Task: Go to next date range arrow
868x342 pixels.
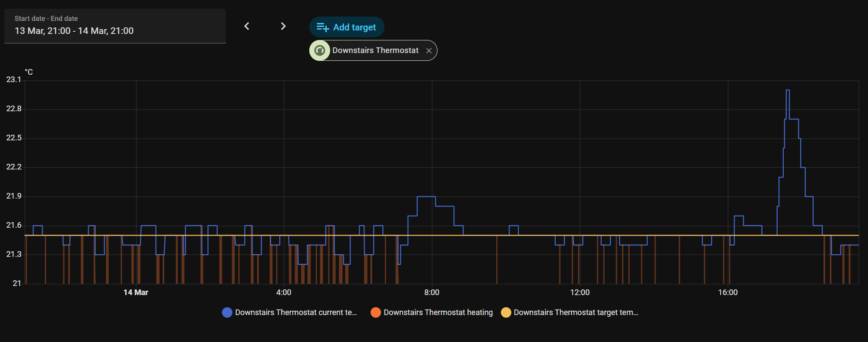Action: coord(283,27)
